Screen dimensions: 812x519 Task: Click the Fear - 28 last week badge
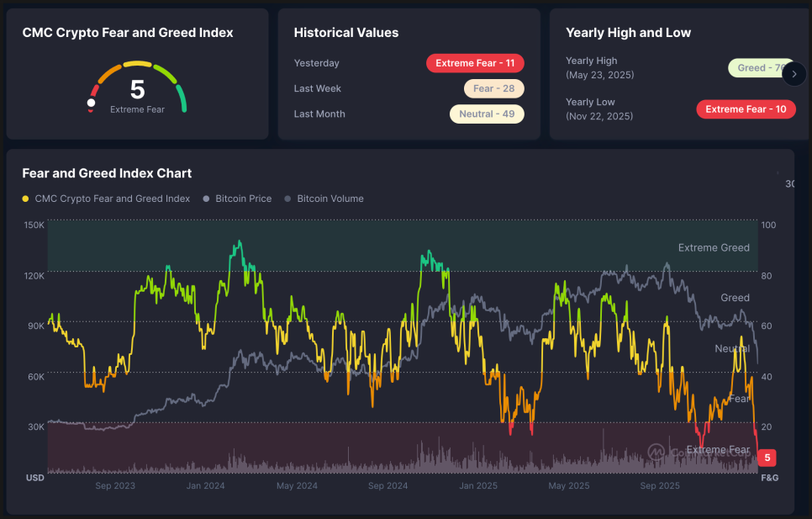[x=493, y=88]
